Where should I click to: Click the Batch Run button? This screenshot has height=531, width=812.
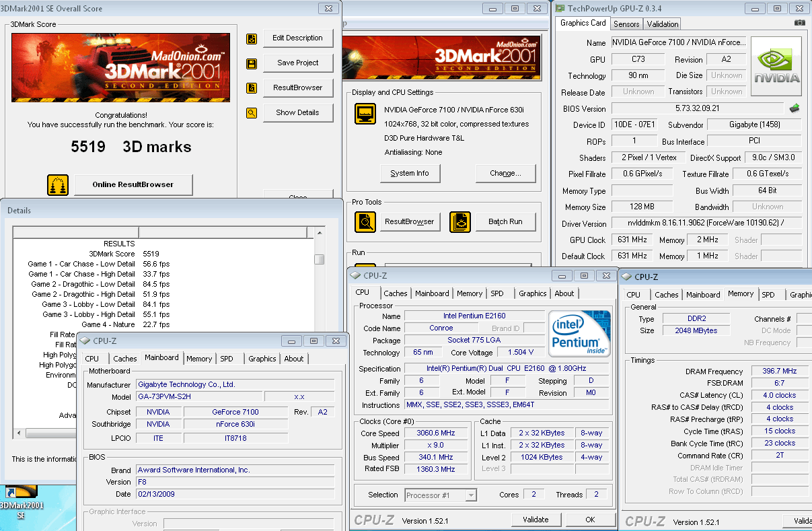pos(507,221)
